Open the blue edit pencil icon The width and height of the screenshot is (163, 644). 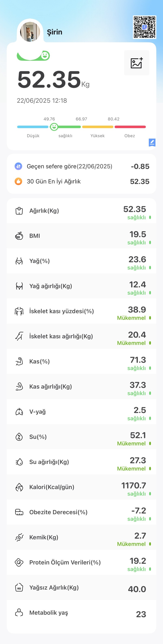click(x=152, y=142)
